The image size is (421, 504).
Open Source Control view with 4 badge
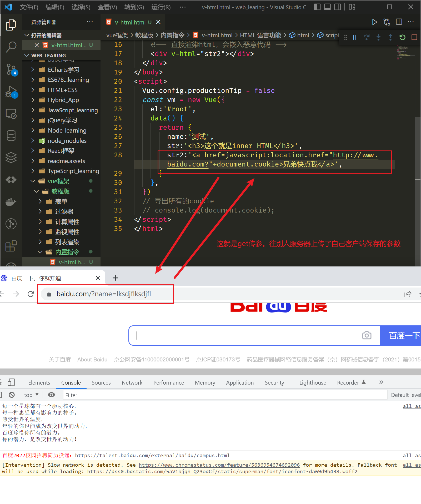click(x=11, y=70)
